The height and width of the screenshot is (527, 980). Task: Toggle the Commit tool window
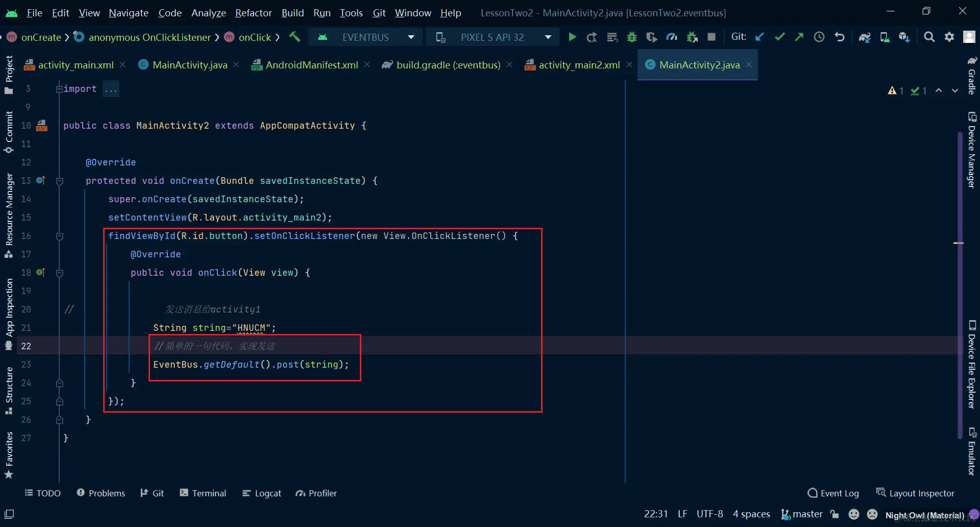tap(9, 132)
